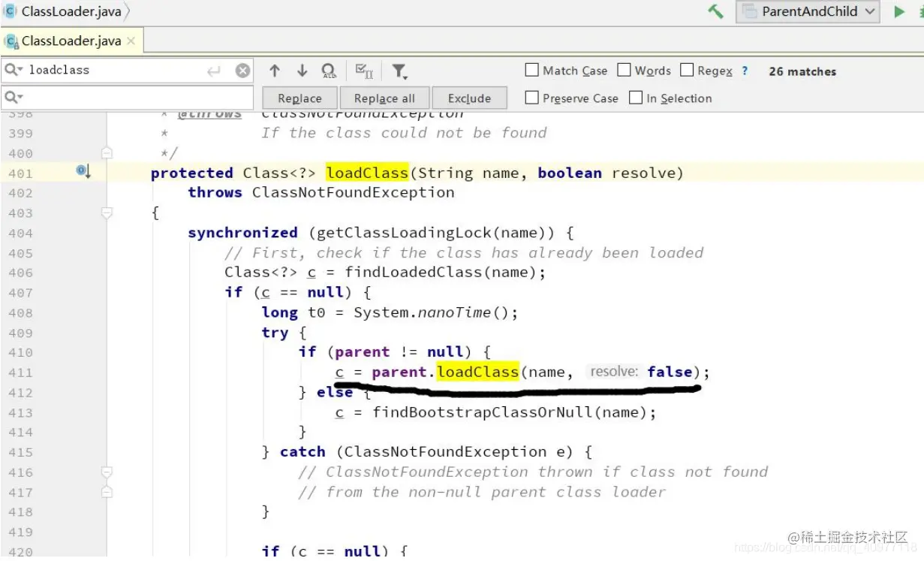The height and width of the screenshot is (561, 924).
Task: Run the ParentAndChild configuration with green arrow
Action: click(x=898, y=11)
